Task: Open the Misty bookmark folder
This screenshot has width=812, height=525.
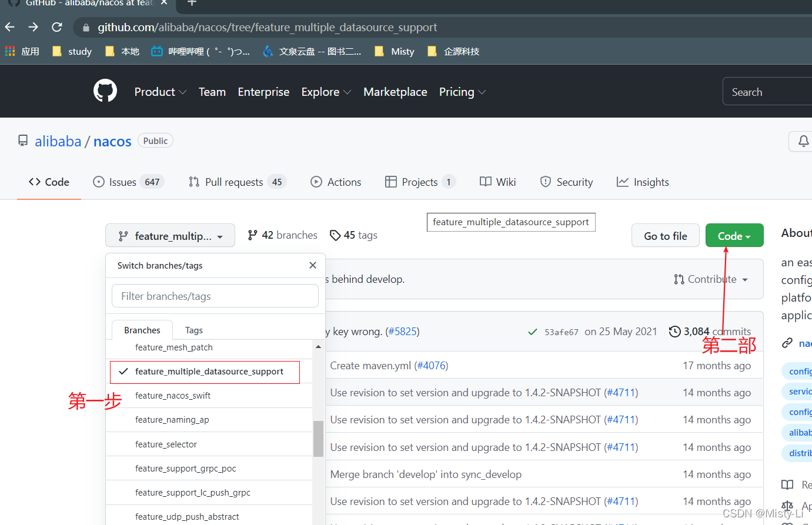Action: [x=395, y=52]
